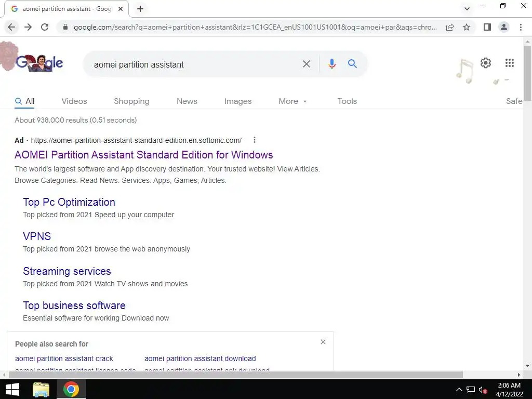Click Chrome icon in taskbar
The image size is (532, 399).
pos(71,389)
